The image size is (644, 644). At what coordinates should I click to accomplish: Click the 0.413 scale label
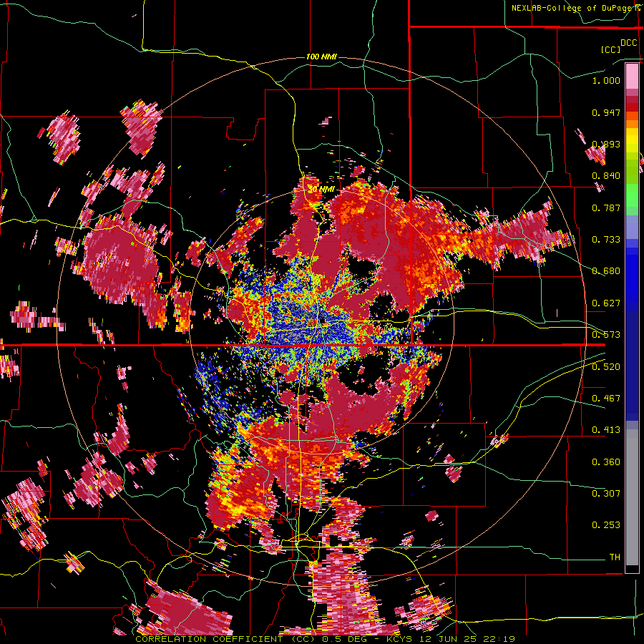606,430
